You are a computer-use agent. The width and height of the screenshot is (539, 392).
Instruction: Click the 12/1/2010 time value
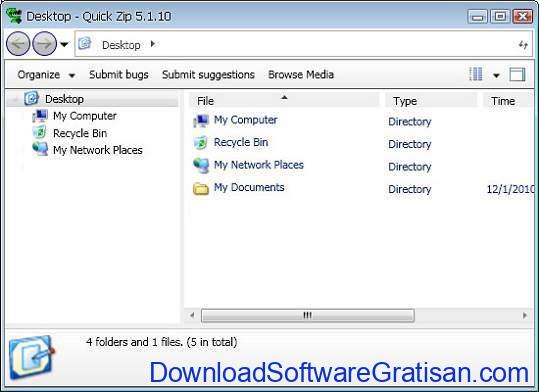click(x=510, y=189)
